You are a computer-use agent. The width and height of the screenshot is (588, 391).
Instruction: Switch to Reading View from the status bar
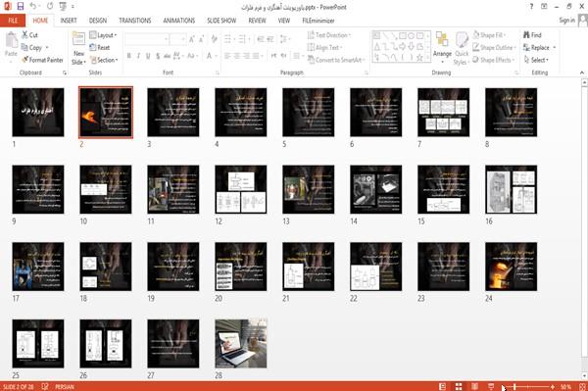click(x=474, y=386)
